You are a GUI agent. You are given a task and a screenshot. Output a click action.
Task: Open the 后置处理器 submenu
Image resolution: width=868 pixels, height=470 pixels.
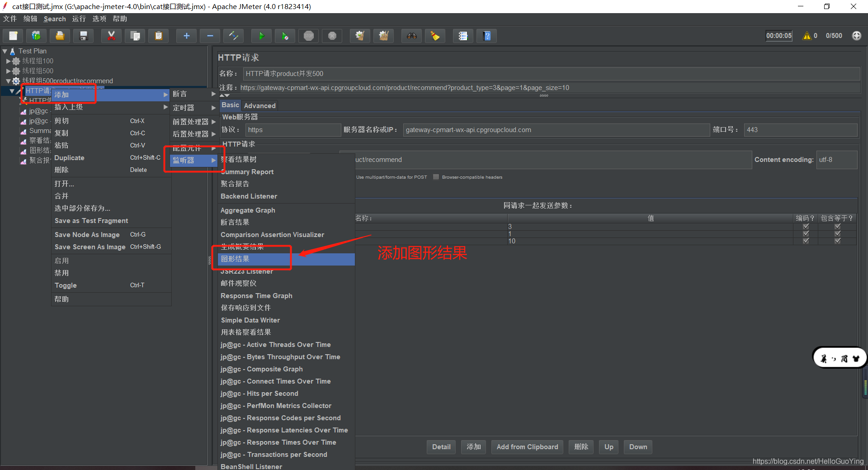pos(194,134)
